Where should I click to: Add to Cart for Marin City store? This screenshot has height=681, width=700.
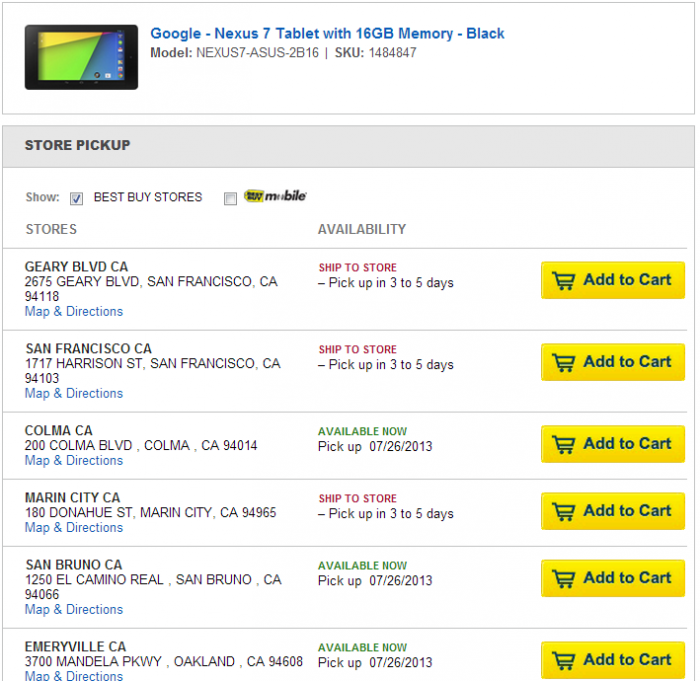click(x=613, y=511)
